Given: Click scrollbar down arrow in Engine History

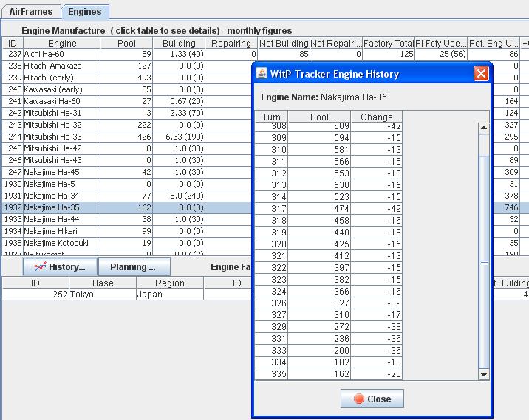Looking at the screenshot, I should point(484,374).
